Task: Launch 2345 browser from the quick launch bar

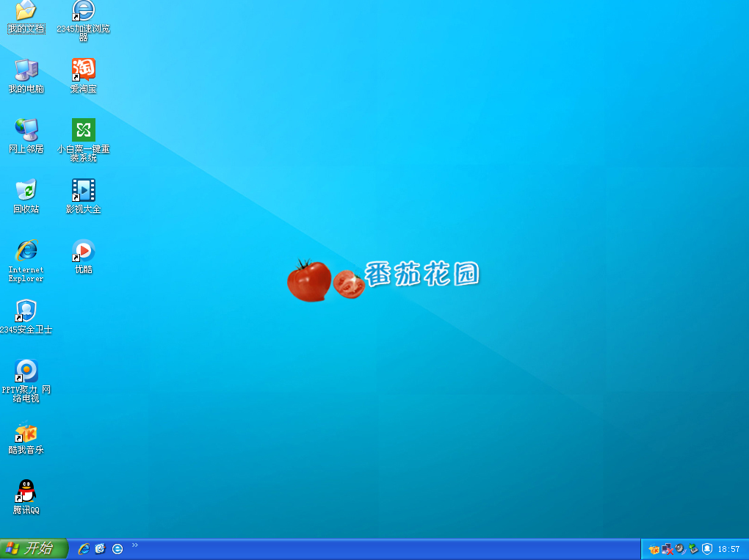Action: (117, 549)
